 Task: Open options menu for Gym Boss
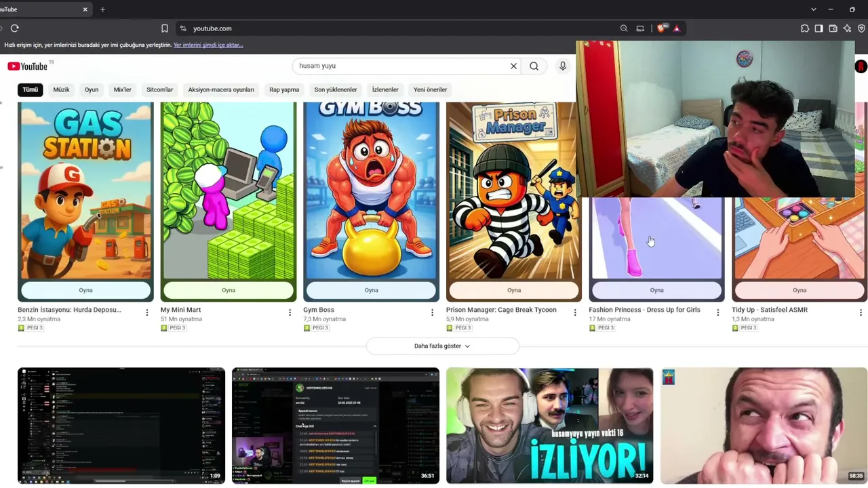pos(432,312)
